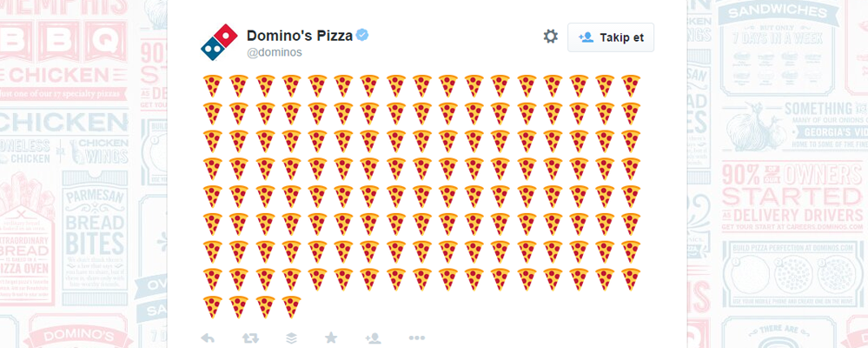Favorite the tweet with the star icon

click(331, 338)
